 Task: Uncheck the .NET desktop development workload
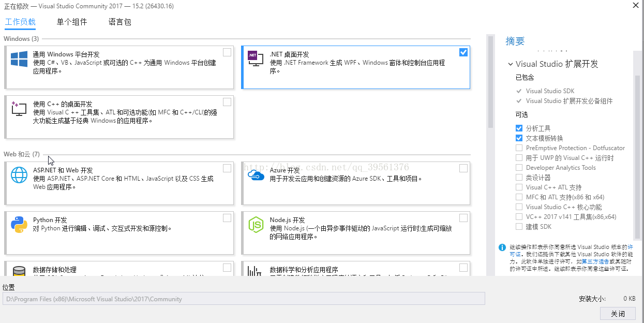(463, 52)
